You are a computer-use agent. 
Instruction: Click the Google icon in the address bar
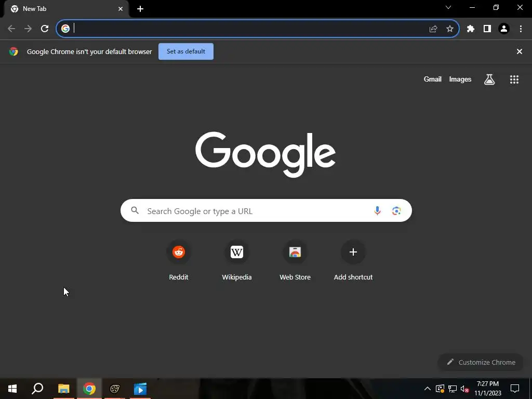(x=65, y=29)
